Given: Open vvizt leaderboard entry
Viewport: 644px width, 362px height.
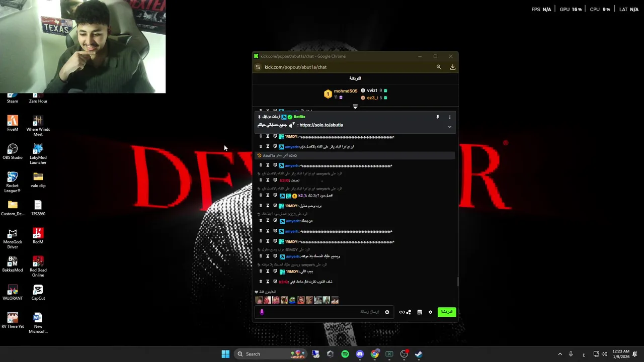Looking at the screenshot, I should tap(374, 90).
